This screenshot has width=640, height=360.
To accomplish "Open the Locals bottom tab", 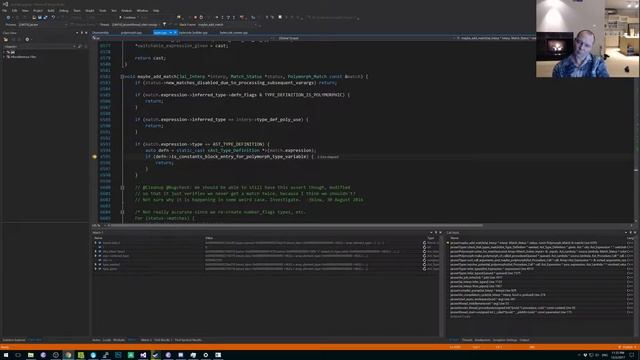I will [x=107, y=340].
